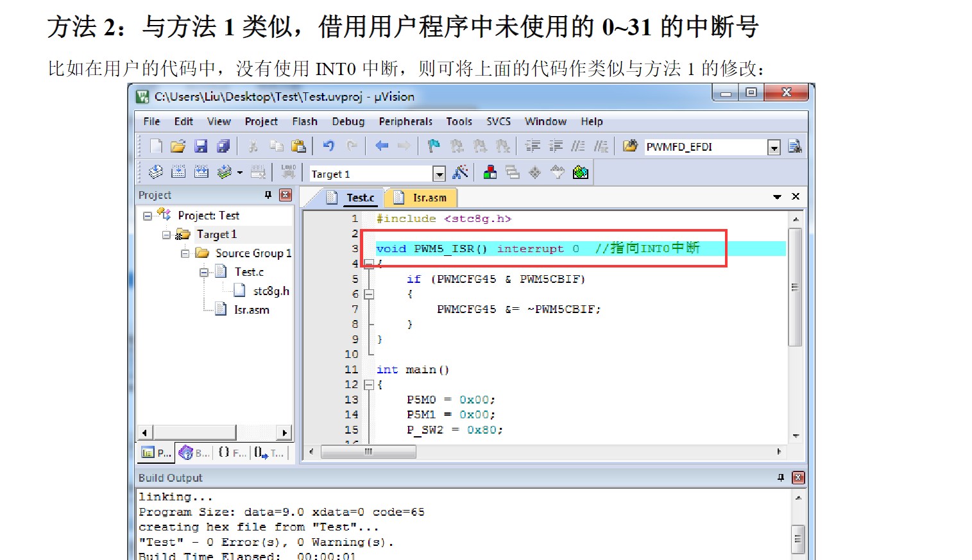Image resolution: width=972 pixels, height=560 pixels.
Task: Insert or remove bookmark flag
Action: coord(434,146)
